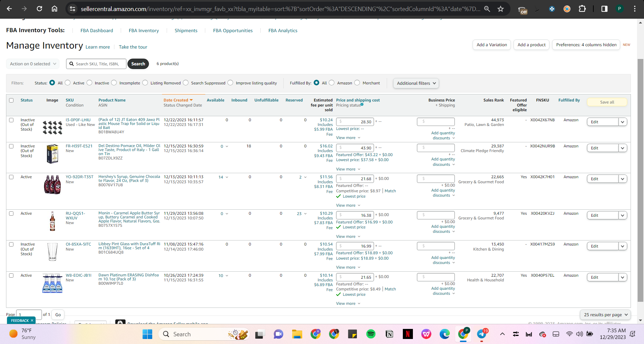644x344 pixels.
Task: Reload the Seller Central page
Action: [39, 9]
